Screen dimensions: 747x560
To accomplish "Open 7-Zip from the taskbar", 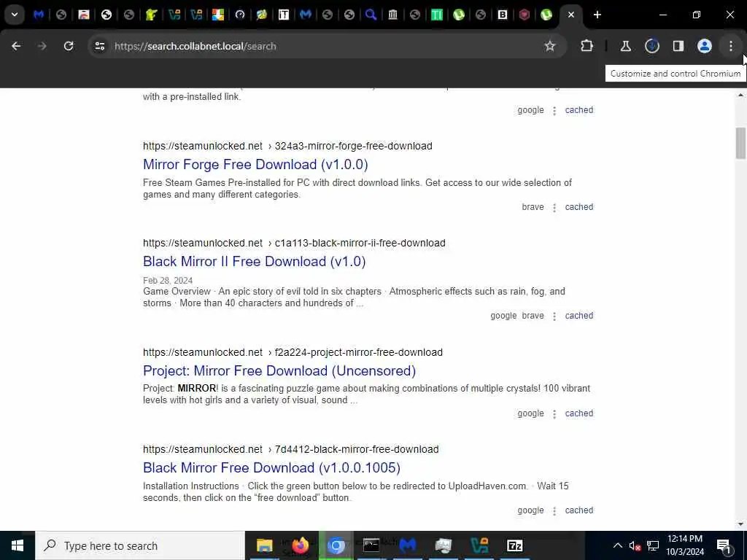I will point(514,545).
